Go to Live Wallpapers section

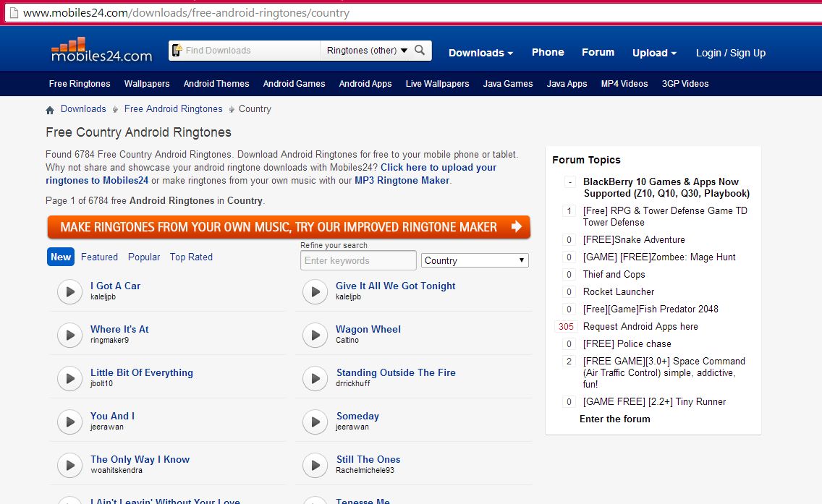click(x=437, y=84)
